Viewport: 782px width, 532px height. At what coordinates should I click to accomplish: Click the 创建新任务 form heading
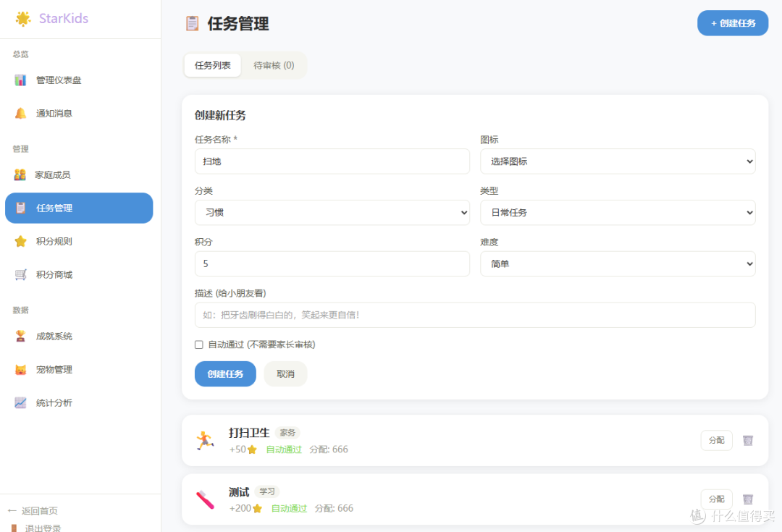220,116
